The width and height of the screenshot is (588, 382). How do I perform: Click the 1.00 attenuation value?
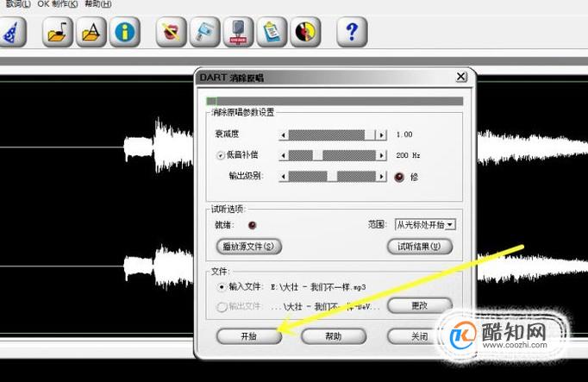coord(404,135)
